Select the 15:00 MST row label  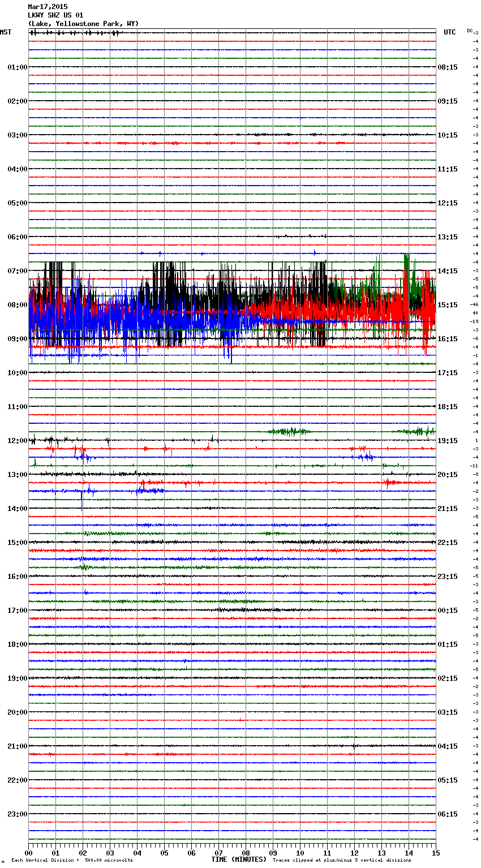17,543
